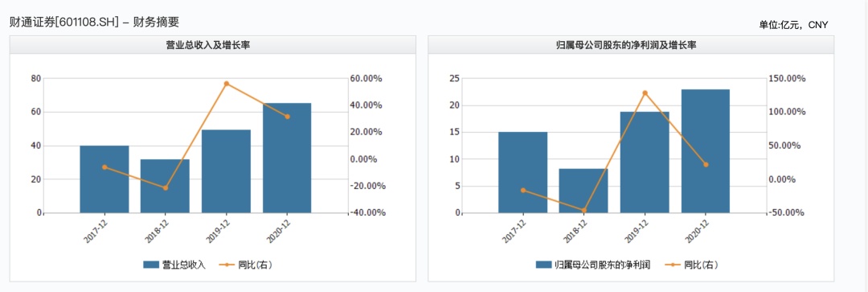Click the 2020-12 revenue bar
The image size is (868, 292).
287,158
